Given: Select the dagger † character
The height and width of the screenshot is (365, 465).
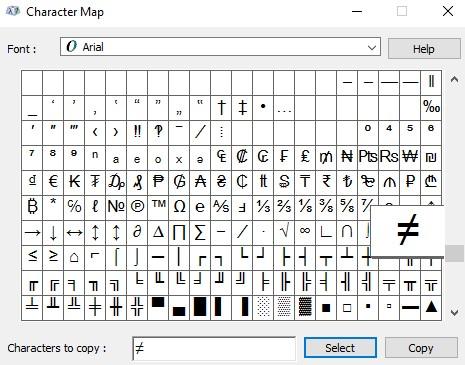Looking at the screenshot, I should (221, 108).
